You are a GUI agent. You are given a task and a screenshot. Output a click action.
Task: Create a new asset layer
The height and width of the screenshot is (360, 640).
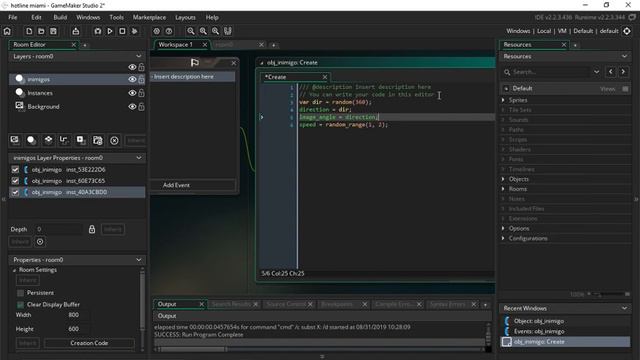pos(81,140)
